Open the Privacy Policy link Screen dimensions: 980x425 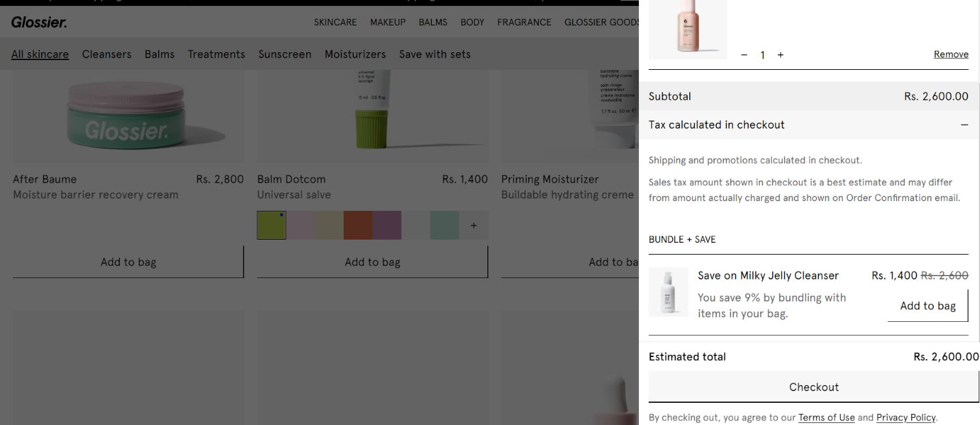(x=906, y=417)
